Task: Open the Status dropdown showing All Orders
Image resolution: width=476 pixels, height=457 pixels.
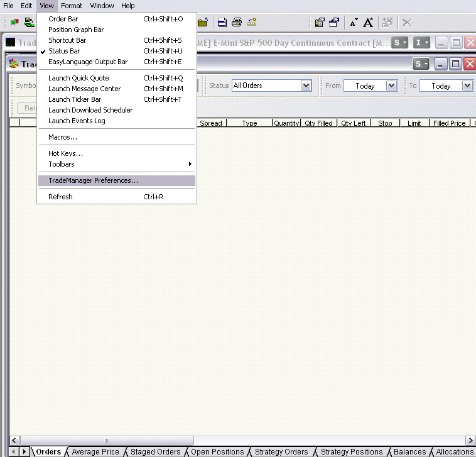Action: tap(306, 85)
